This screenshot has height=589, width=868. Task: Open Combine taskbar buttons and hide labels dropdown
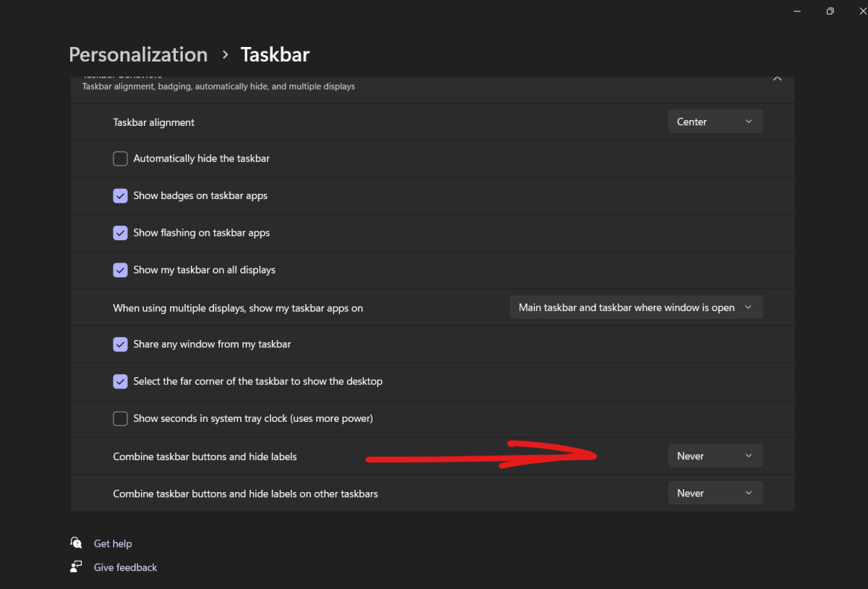click(x=715, y=456)
